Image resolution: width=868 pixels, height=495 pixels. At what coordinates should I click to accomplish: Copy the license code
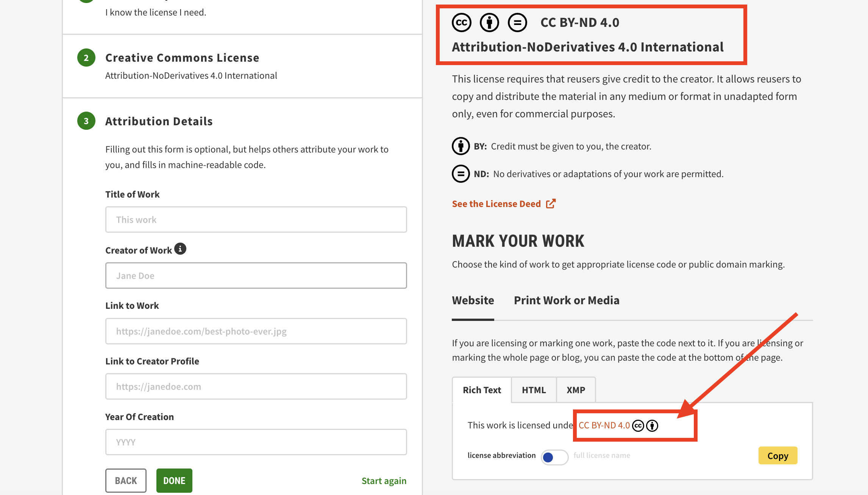coord(777,455)
